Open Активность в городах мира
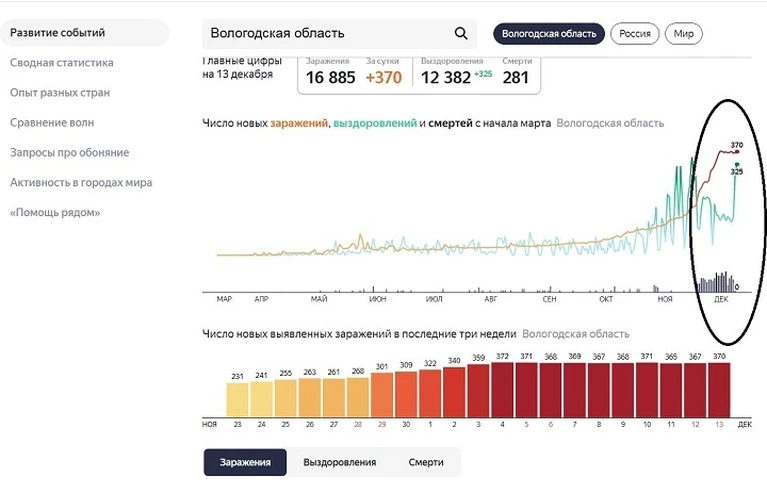The image size is (767, 494). tap(81, 182)
